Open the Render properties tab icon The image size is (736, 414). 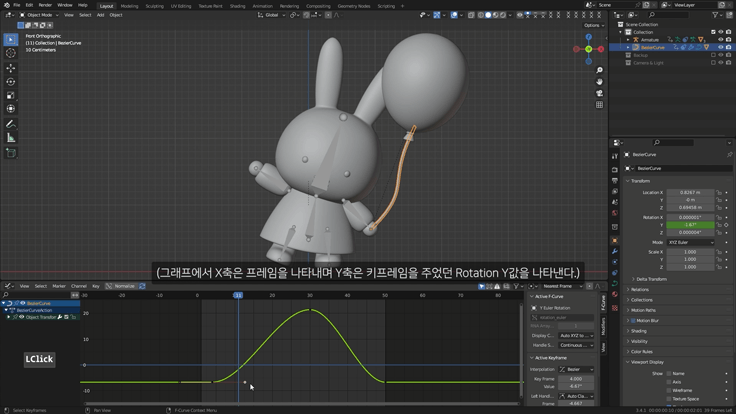point(615,169)
